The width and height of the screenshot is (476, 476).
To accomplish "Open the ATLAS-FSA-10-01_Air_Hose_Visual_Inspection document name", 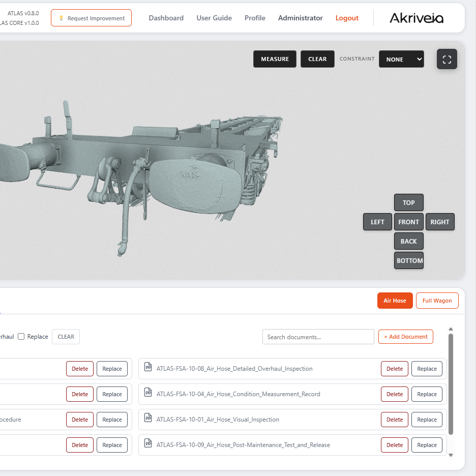I will [x=218, y=420].
